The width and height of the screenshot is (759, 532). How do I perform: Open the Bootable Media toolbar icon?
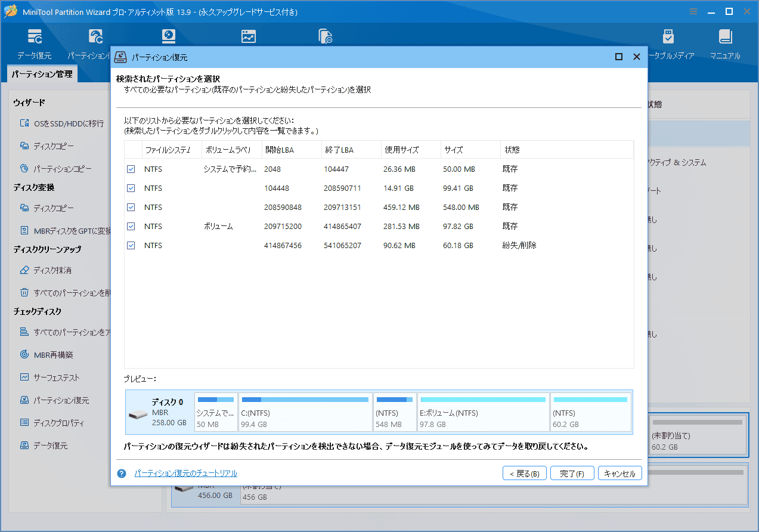tap(668, 36)
